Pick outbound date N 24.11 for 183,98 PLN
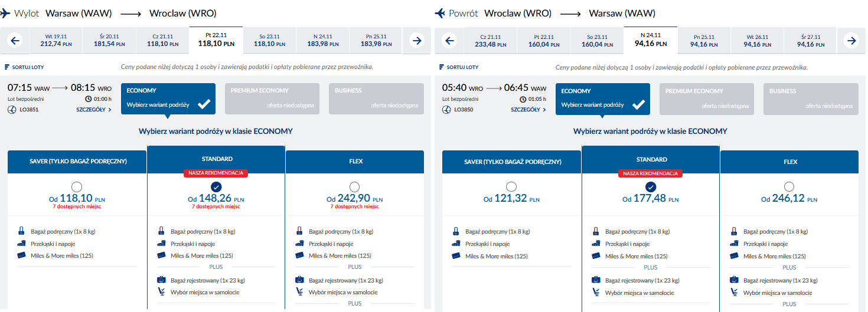 (322, 41)
